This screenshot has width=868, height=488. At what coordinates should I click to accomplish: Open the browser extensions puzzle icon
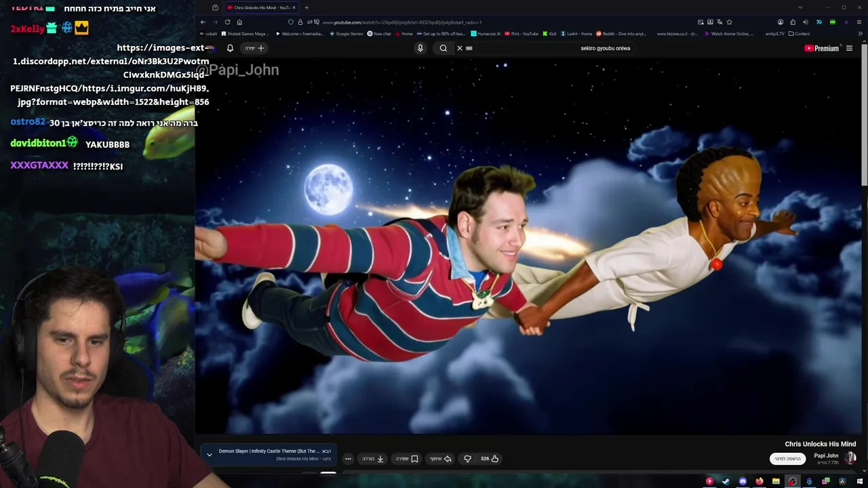(793, 22)
